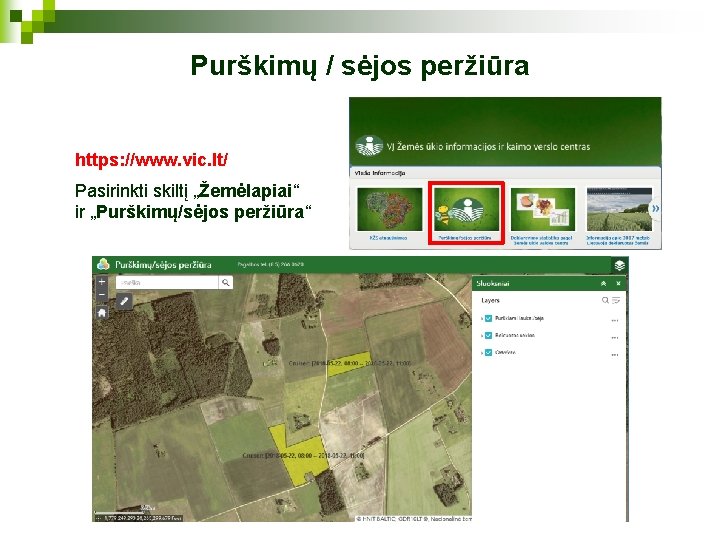Click the upper yellow sprayed field polygon
Screen dimensions: 720x540
tap(349, 364)
